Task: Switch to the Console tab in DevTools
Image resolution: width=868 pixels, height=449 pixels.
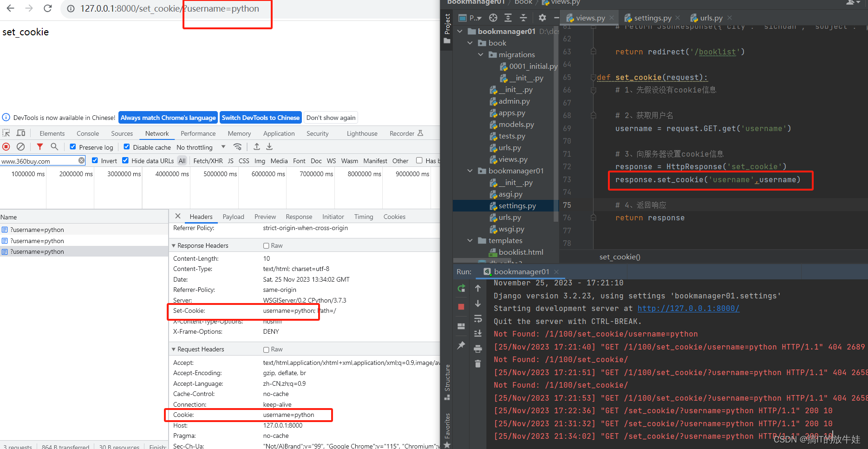Action: [x=88, y=133]
